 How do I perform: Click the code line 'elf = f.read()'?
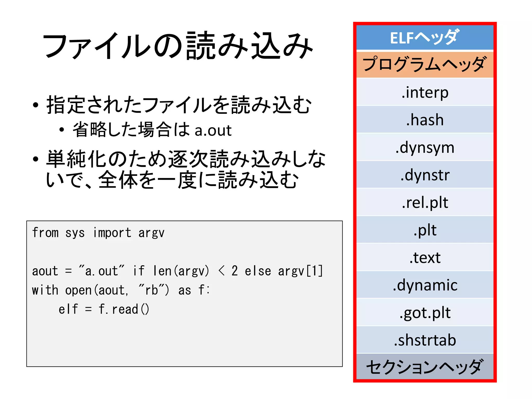[x=104, y=309]
